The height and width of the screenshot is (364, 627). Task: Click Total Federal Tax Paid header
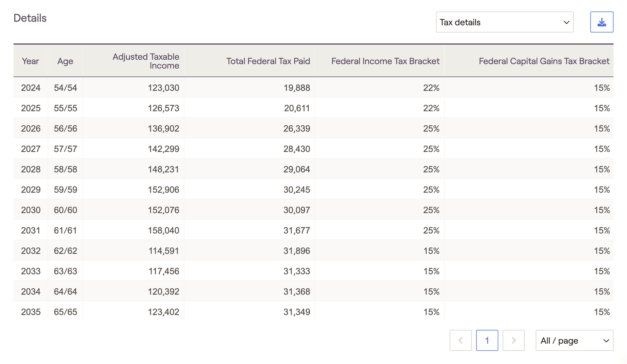268,61
